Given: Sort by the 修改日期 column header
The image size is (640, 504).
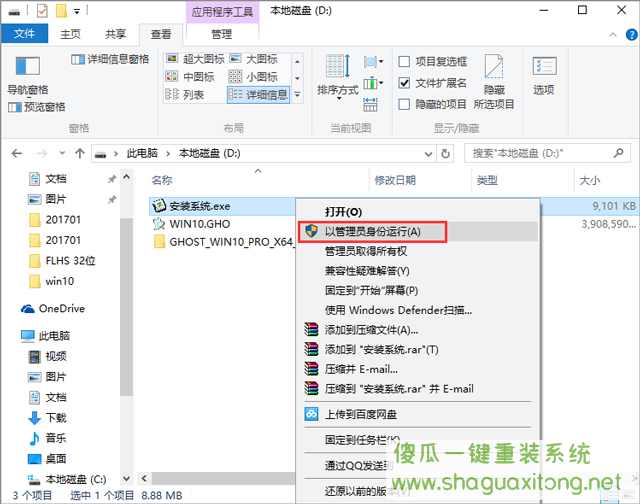Looking at the screenshot, I should (394, 180).
